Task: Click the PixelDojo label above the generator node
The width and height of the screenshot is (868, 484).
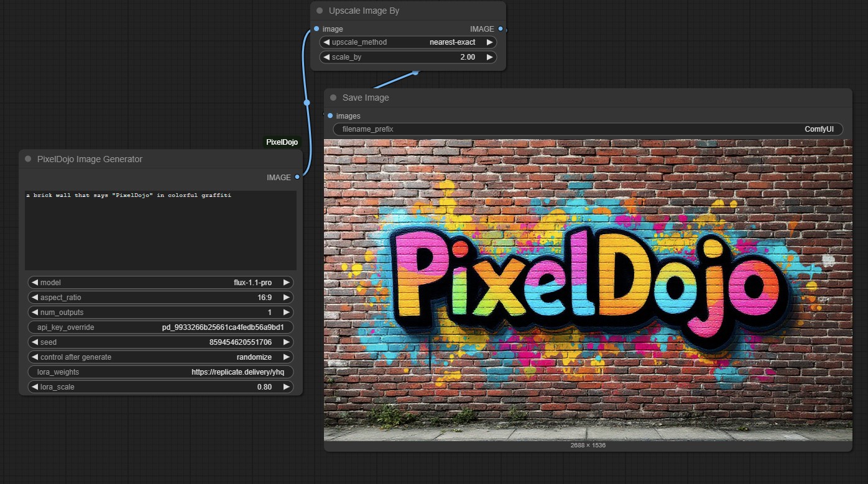Action: point(282,142)
